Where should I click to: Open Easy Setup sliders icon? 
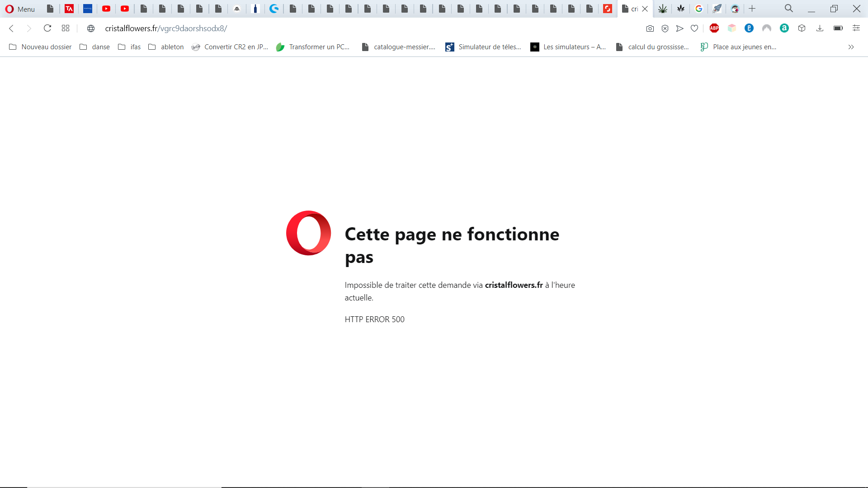pyautogui.click(x=856, y=28)
